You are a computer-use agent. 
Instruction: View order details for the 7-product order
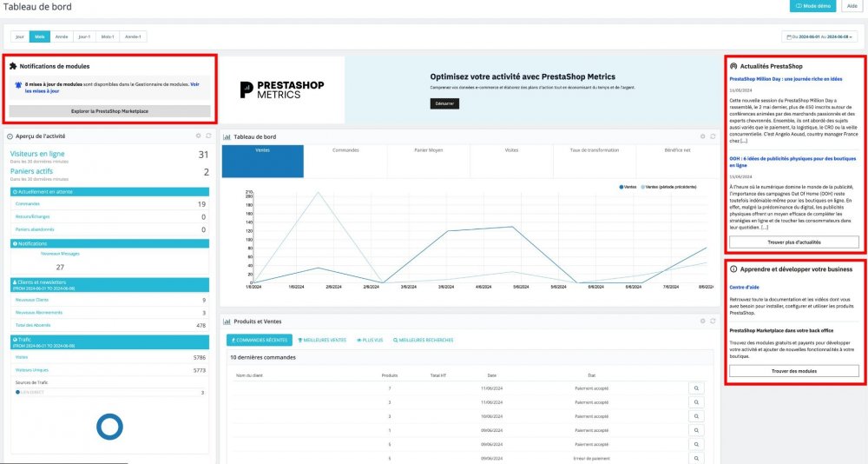pos(696,388)
